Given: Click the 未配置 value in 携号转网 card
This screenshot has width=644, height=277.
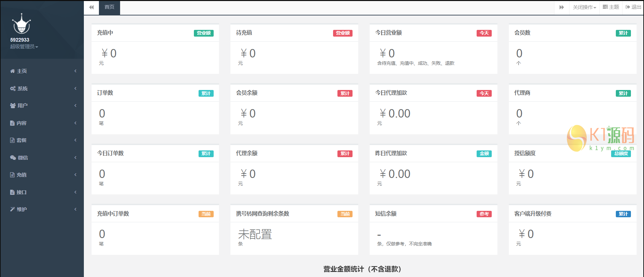Looking at the screenshot, I should point(255,234).
